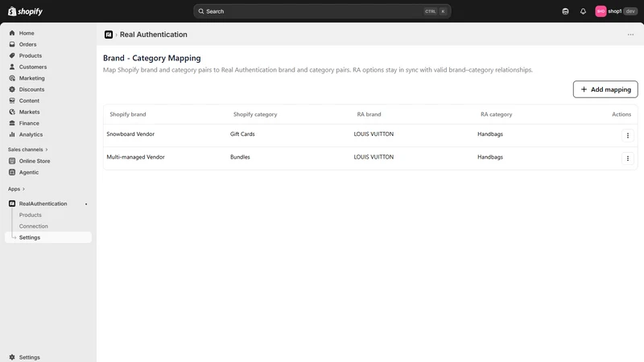Click the Snowboard Vendor cell
Viewport: 644px width, 362px height.
(130, 134)
